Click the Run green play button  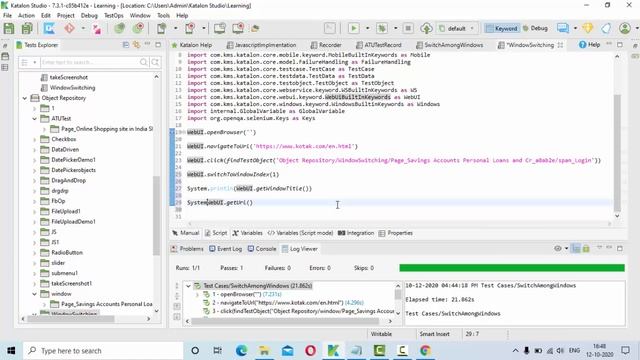click(353, 28)
